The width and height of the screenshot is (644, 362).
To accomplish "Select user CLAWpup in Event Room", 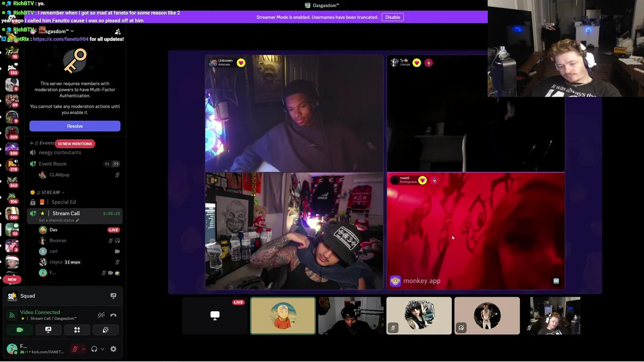I will 59,175.
